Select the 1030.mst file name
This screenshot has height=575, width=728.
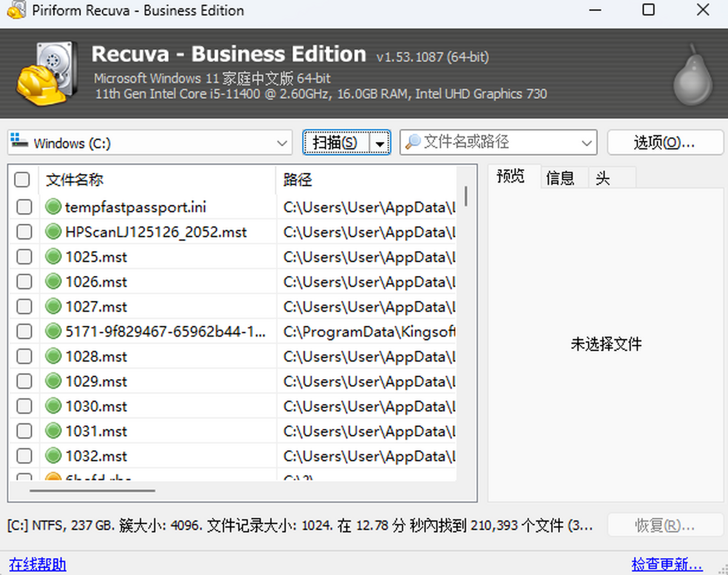click(x=96, y=406)
